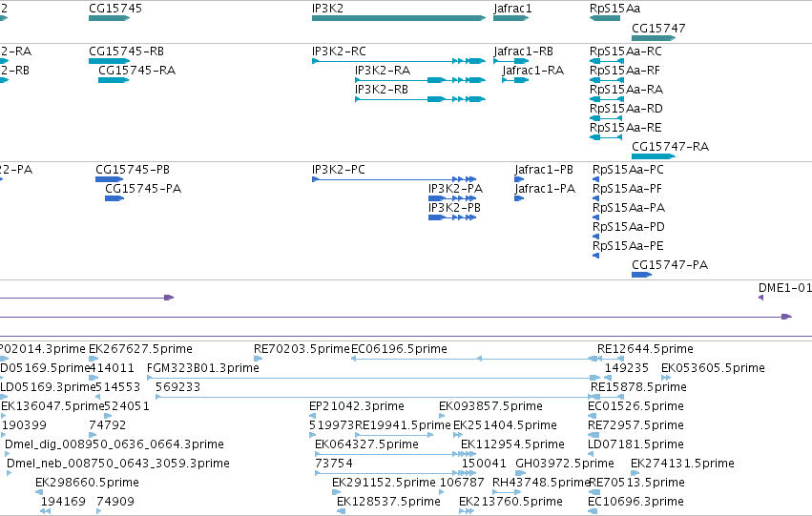812x516 pixels.
Task: Select protein Jafrac1-PA
Action: [545, 189]
